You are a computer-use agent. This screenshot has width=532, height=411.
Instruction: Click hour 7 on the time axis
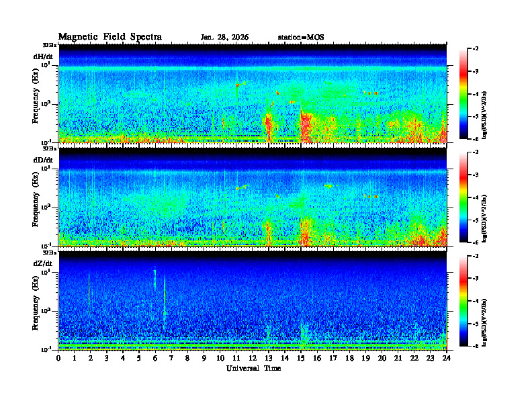point(171,359)
